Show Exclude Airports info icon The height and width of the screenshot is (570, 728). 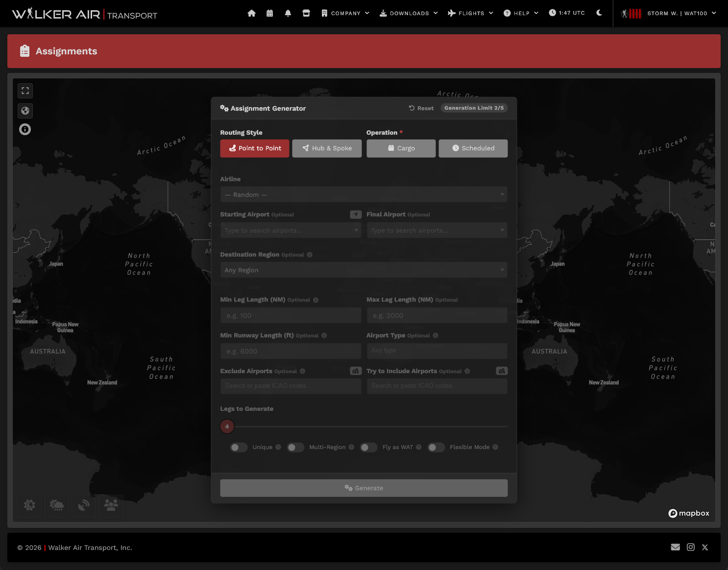[302, 371]
